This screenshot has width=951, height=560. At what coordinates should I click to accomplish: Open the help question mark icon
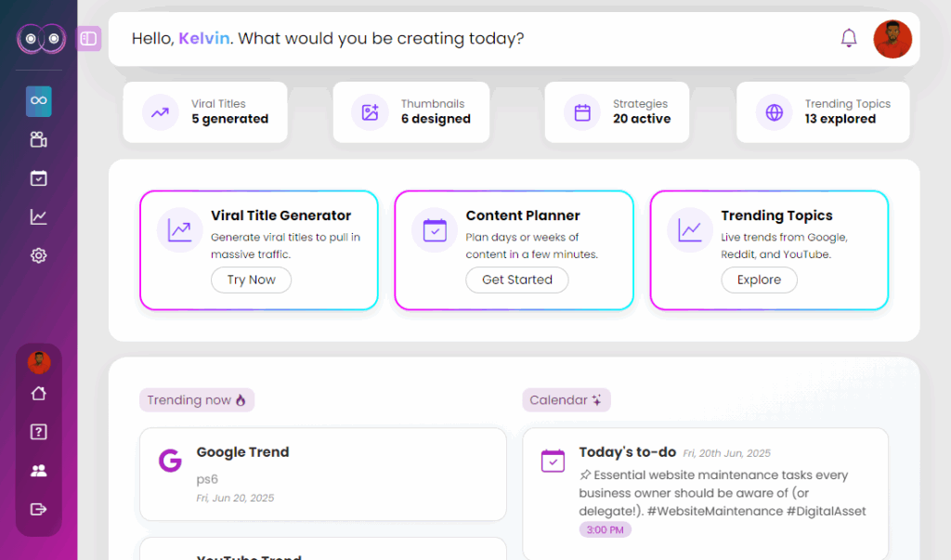click(39, 432)
